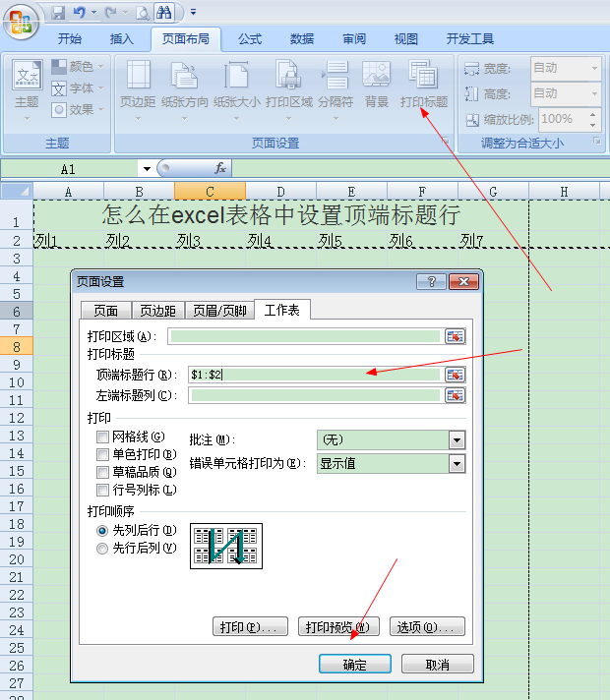Click the Office button logo
Screen dimensions: 610x700
pyautogui.click(x=21, y=21)
